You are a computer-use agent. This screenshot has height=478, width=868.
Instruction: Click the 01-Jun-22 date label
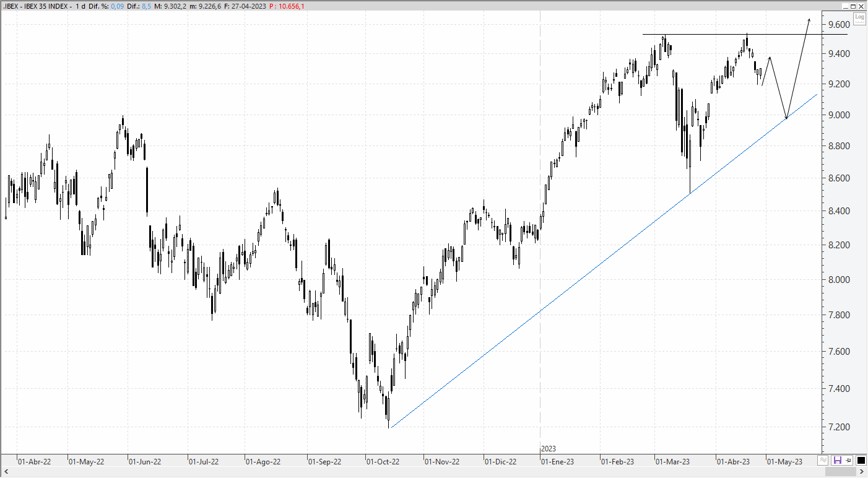point(145,461)
